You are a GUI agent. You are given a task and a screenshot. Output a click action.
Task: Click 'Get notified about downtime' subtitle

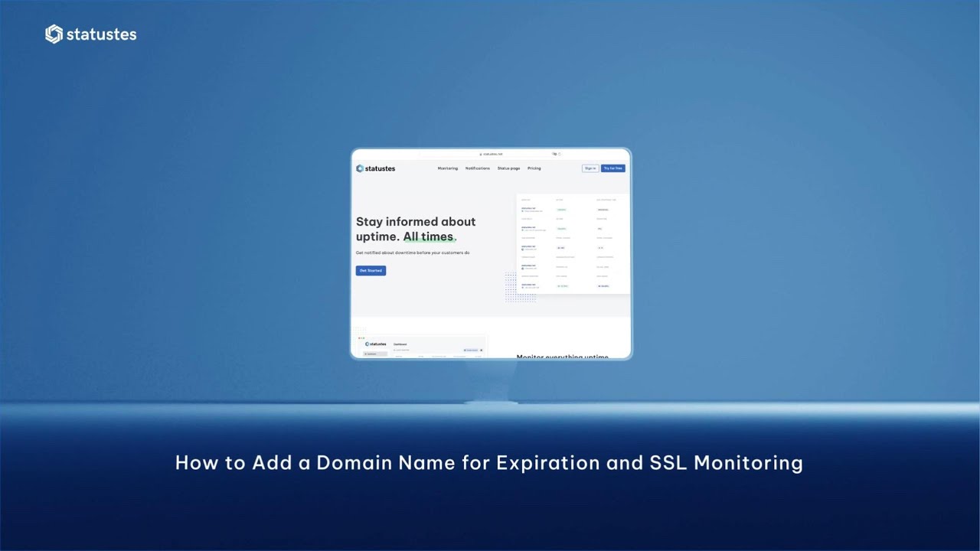(x=413, y=253)
